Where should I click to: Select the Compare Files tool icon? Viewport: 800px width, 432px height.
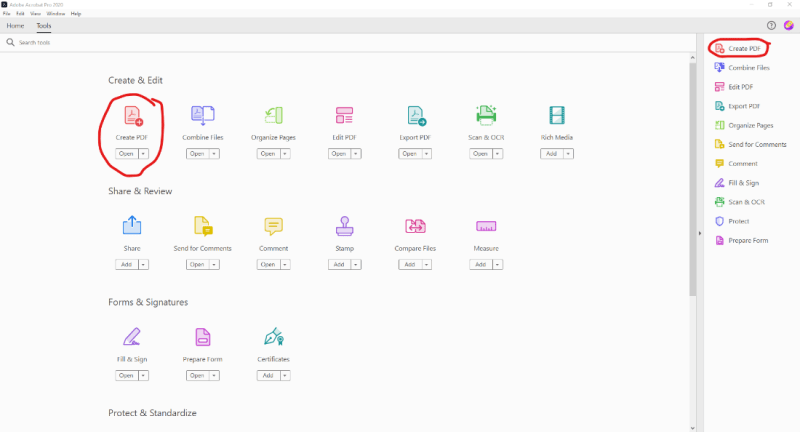coord(415,226)
